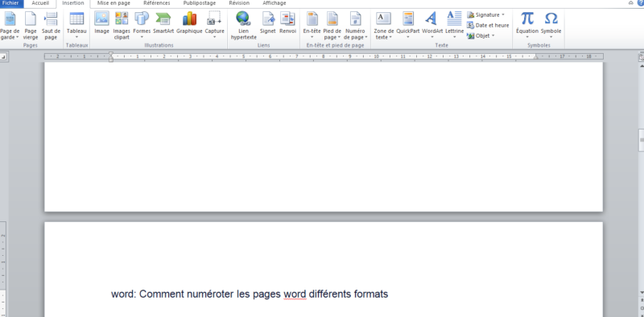Insert a Zone de texte

(x=384, y=26)
